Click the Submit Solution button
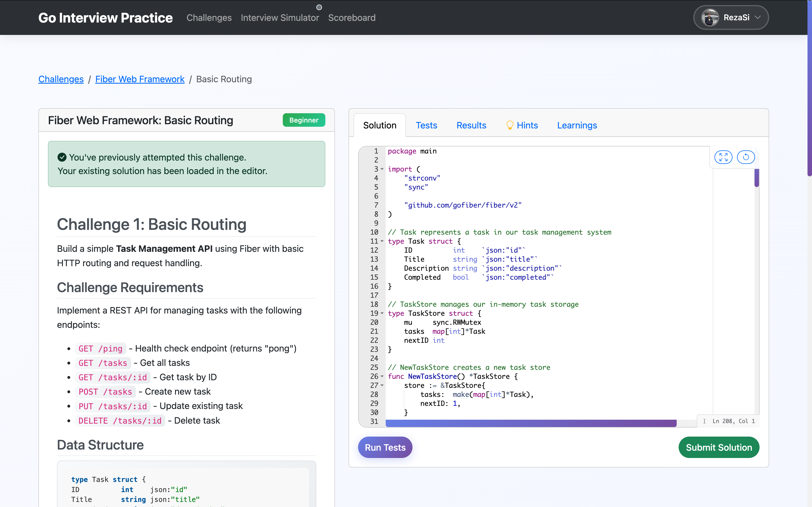 (x=718, y=447)
